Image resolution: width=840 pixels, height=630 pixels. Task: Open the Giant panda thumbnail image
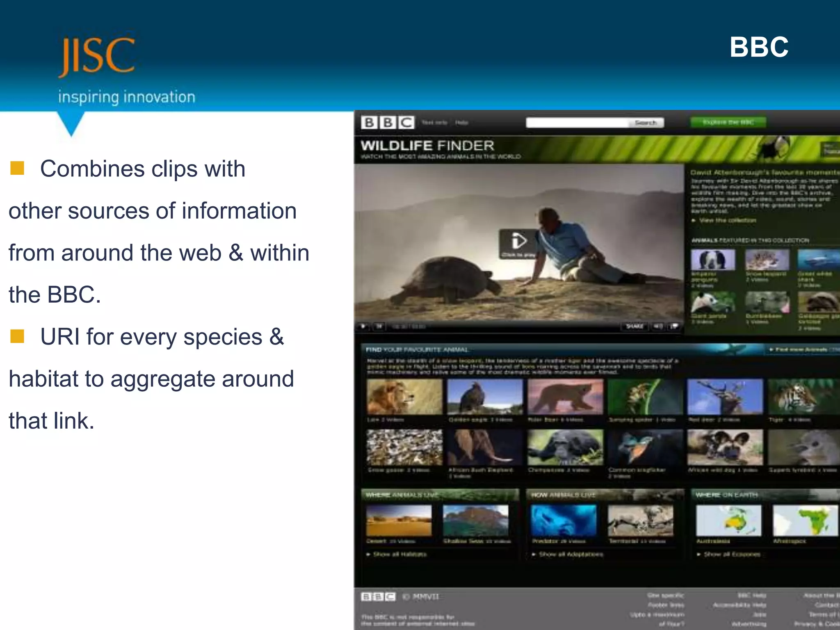tap(713, 302)
